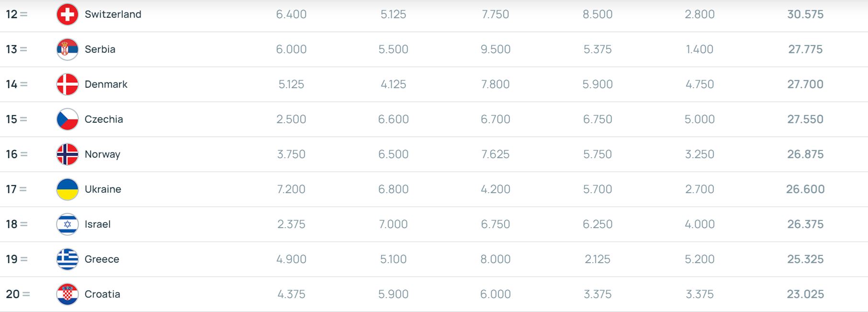Select the Denmark country name

click(x=106, y=84)
